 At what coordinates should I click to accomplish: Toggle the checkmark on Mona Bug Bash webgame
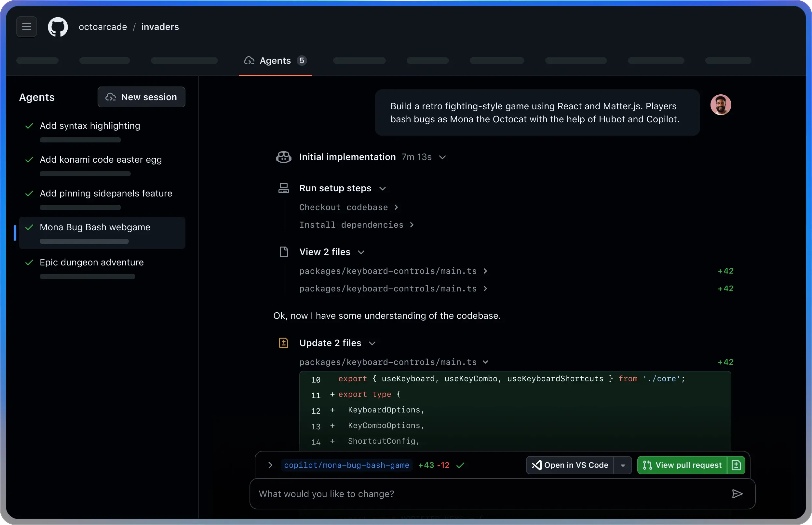point(29,227)
